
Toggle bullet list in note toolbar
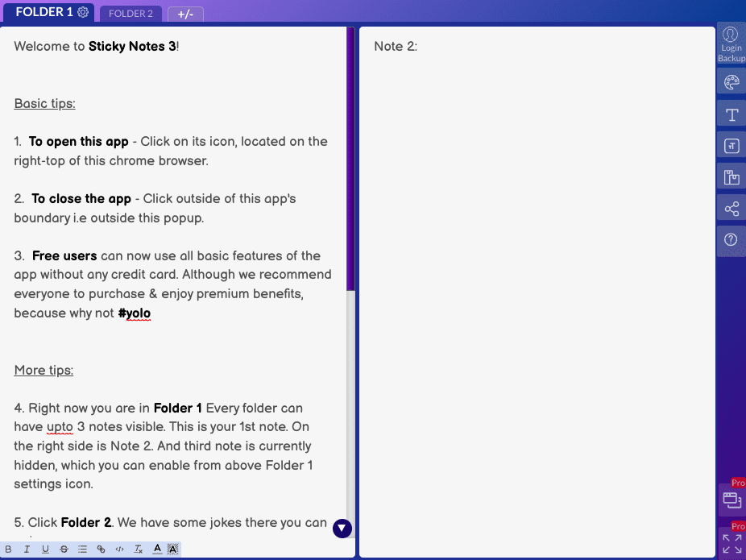tap(82, 549)
